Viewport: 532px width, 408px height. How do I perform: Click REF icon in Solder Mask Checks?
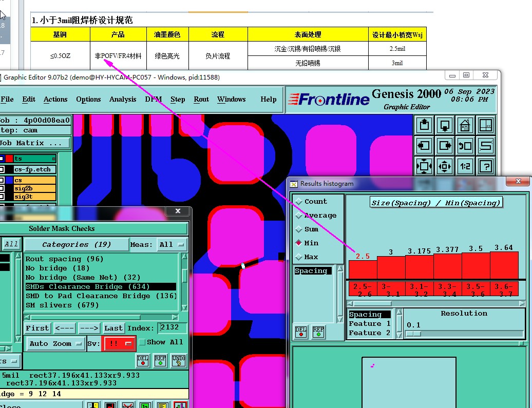point(160,360)
